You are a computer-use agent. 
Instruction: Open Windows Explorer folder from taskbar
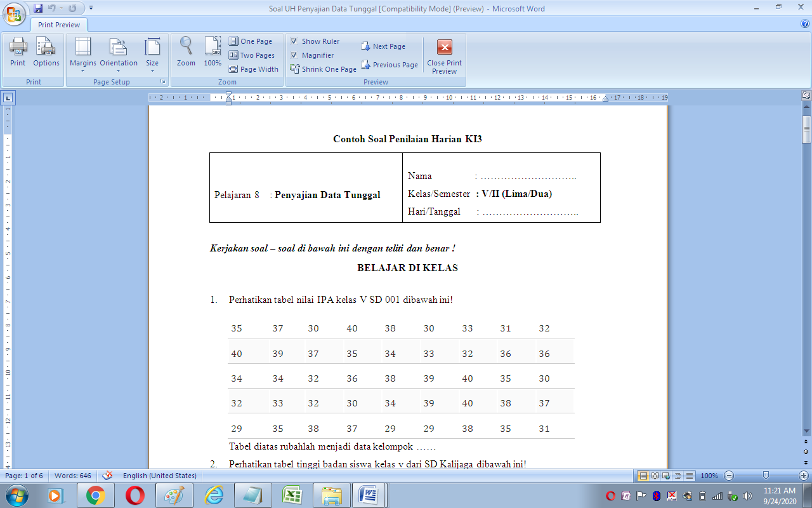(x=331, y=495)
